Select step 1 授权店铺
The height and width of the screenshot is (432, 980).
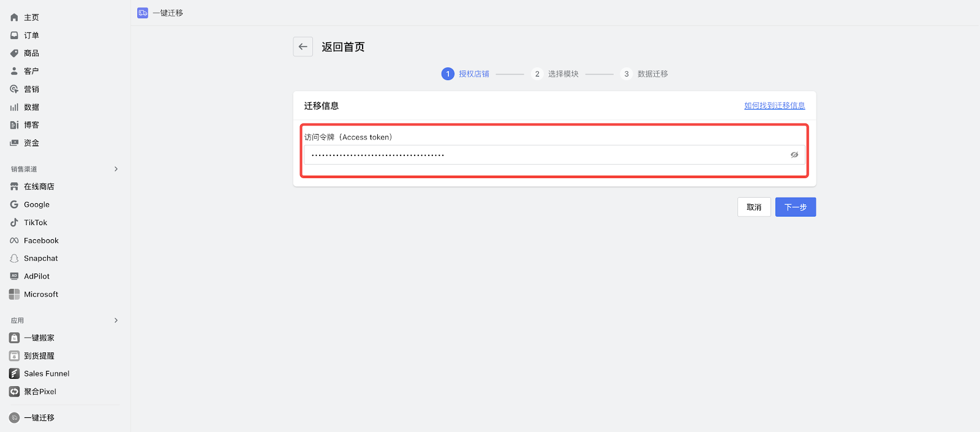click(466, 74)
